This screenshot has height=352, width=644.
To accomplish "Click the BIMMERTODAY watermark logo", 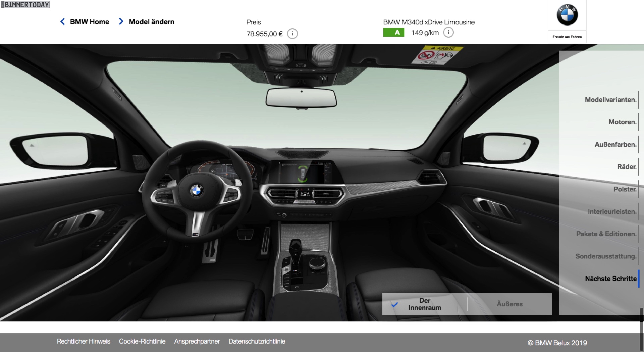I will [x=25, y=5].
